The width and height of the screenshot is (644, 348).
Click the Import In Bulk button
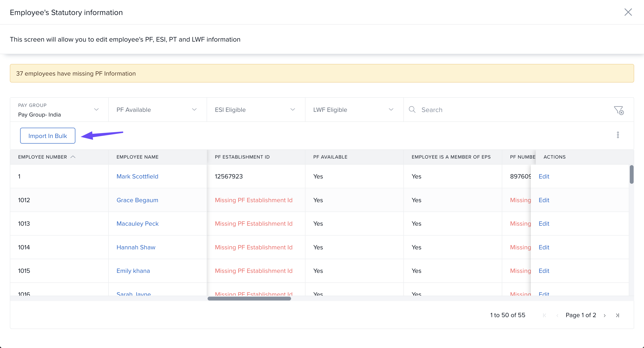coord(47,136)
